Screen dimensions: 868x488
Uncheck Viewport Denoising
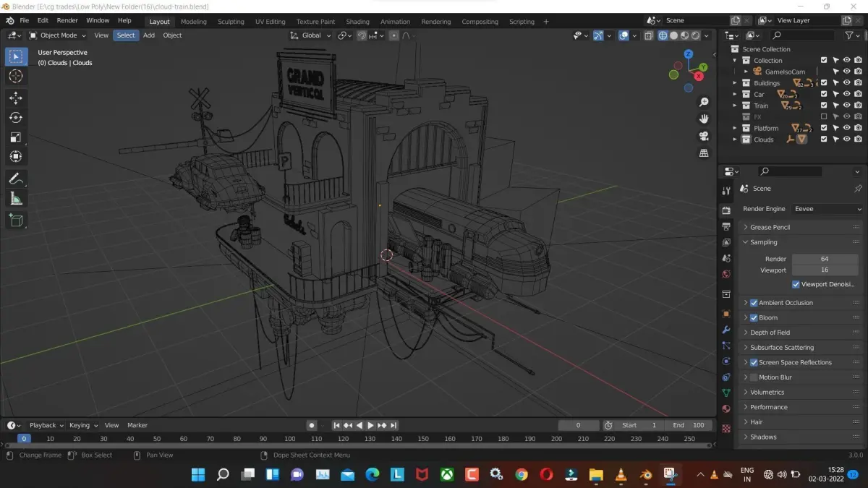(x=796, y=284)
